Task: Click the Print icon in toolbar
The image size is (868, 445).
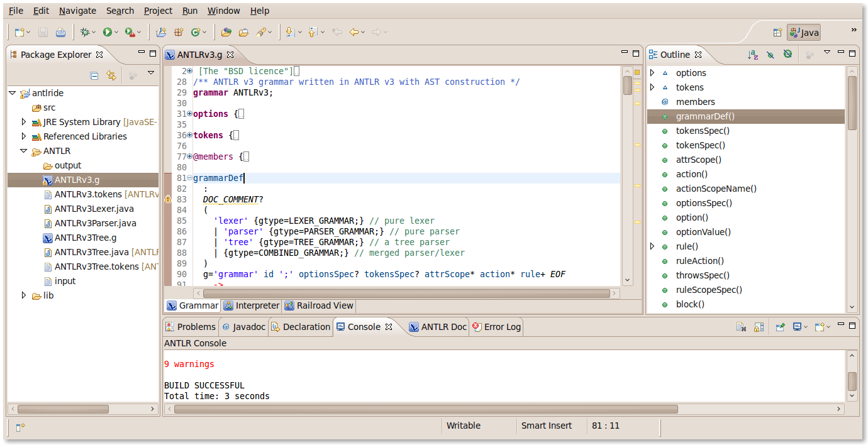Action: (x=60, y=32)
